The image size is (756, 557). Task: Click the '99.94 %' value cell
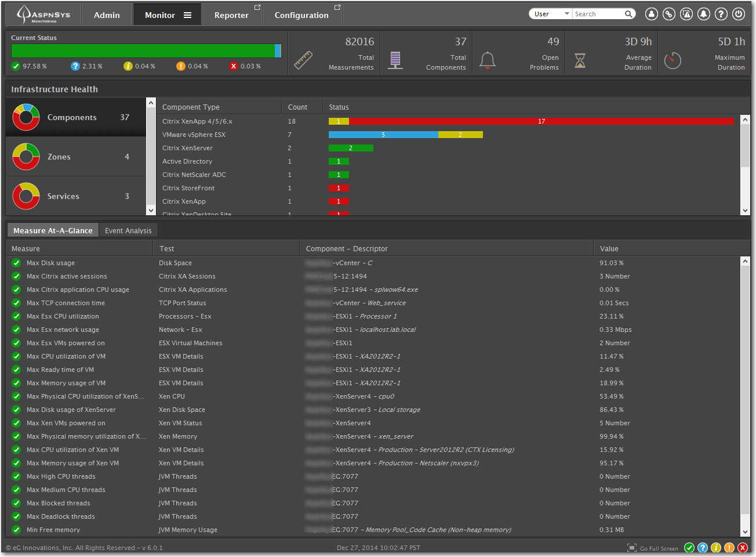pyautogui.click(x=612, y=436)
